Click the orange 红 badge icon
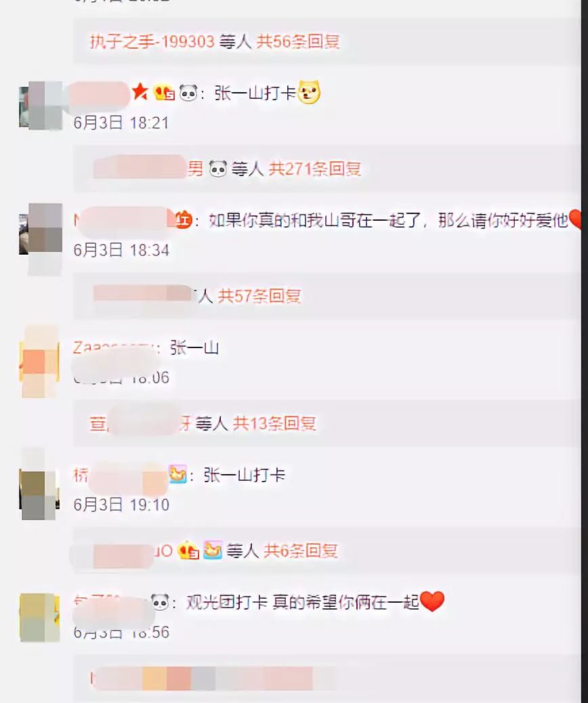This screenshot has height=703, width=588. point(183,220)
